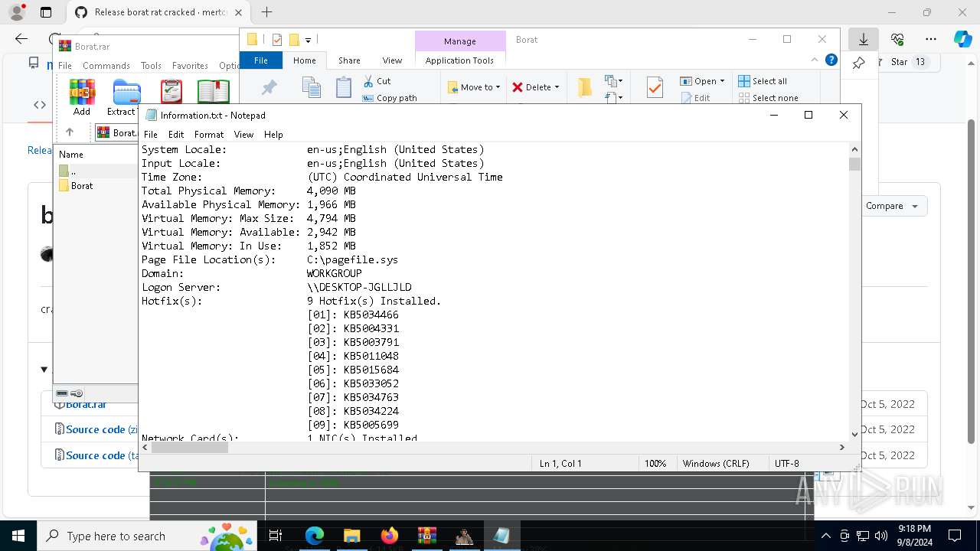The height and width of the screenshot is (551, 980).
Task: Open Edge from the taskbar
Action: (x=314, y=536)
